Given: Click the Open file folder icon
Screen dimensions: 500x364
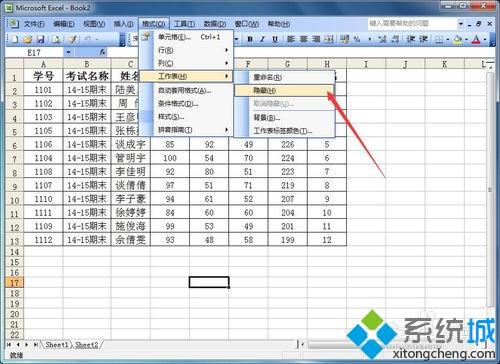Looking at the screenshot, I should (28, 39).
